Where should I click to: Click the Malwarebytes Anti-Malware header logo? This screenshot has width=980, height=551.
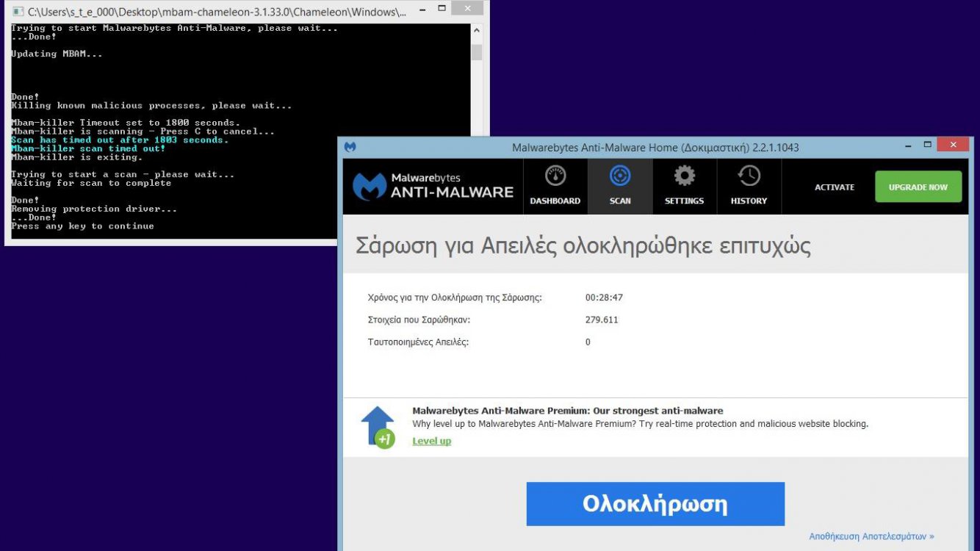(433, 187)
